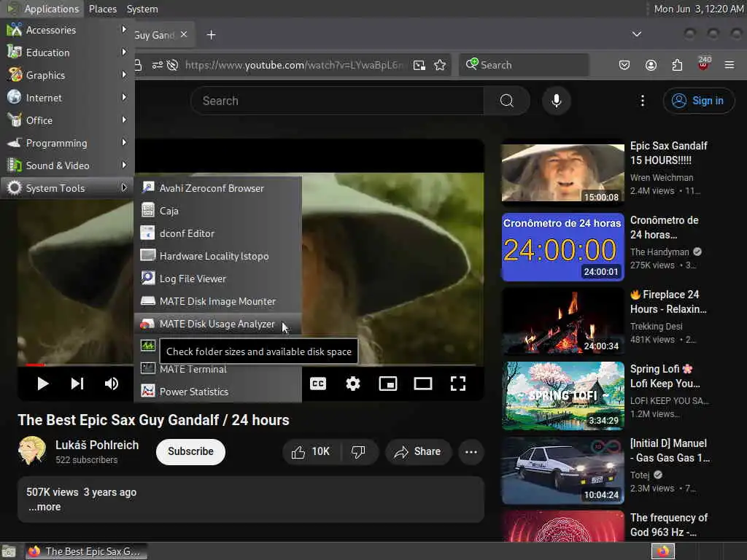
Task: Click the voice search microphone button
Action: tap(557, 101)
